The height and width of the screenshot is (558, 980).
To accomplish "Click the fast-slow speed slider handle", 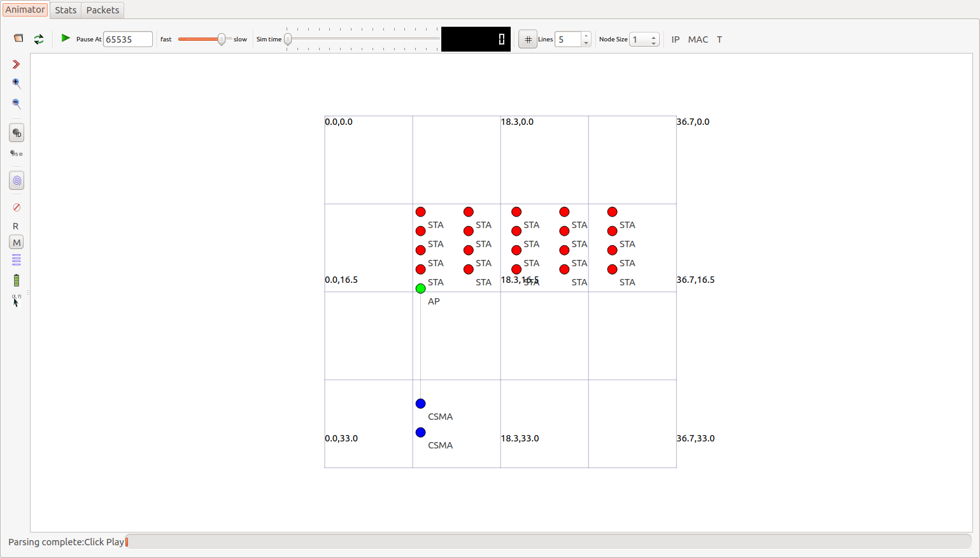I will 222,39.
